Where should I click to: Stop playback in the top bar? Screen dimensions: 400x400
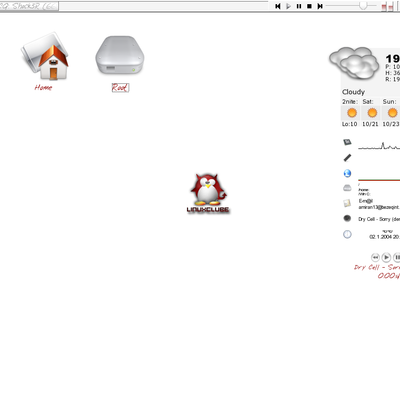309,6
